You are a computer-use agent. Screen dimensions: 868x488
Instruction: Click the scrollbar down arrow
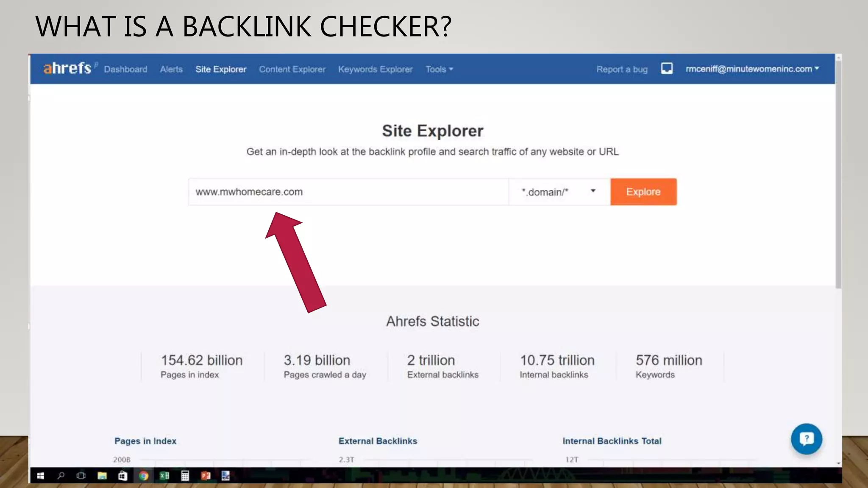point(838,463)
